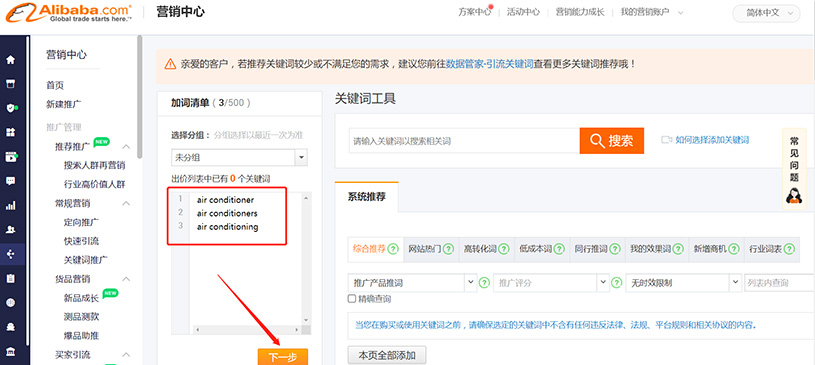Go to 新建推广 in the sidebar
This screenshot has width=815, height=365.
point(63,105)
